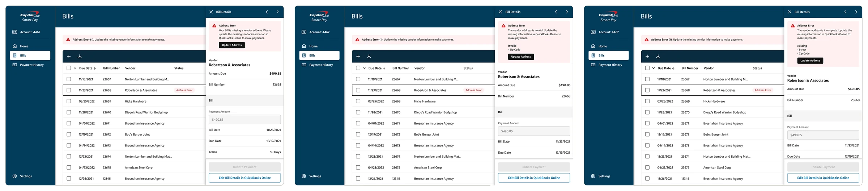This screenshot has height=191, width=868.
Task: Check Bob's Burger Joint row in right screen
Action: point(647,134)
